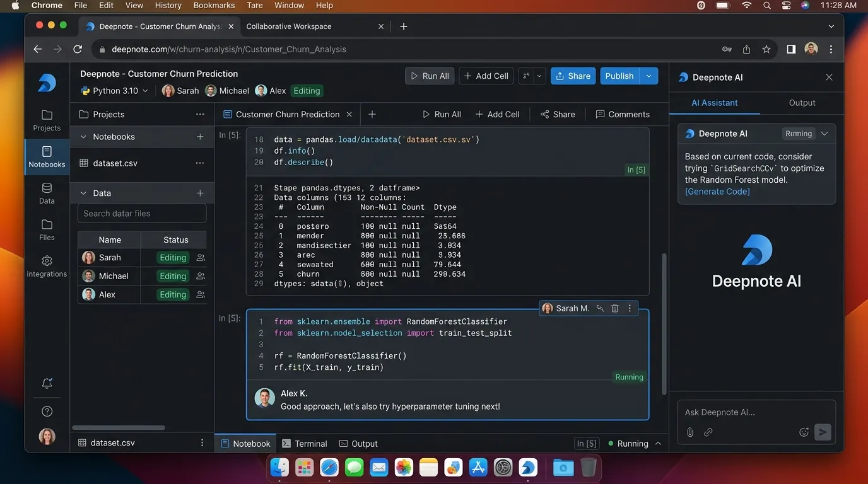
Task: Click the Publish button
Action: tap(619, 76)
